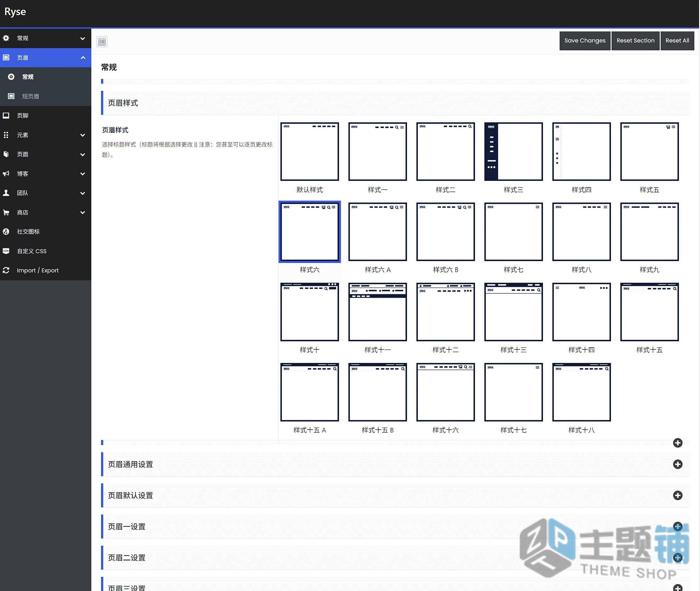
Task: Click the 社交图标 globe icon
Action: coord(6,231)
